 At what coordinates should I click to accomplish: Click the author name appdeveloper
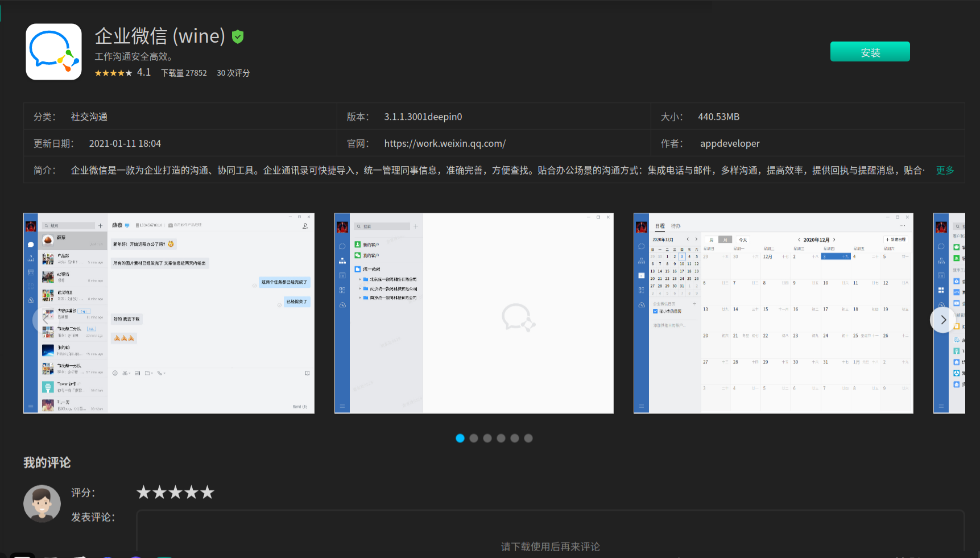tap(730, 143)
